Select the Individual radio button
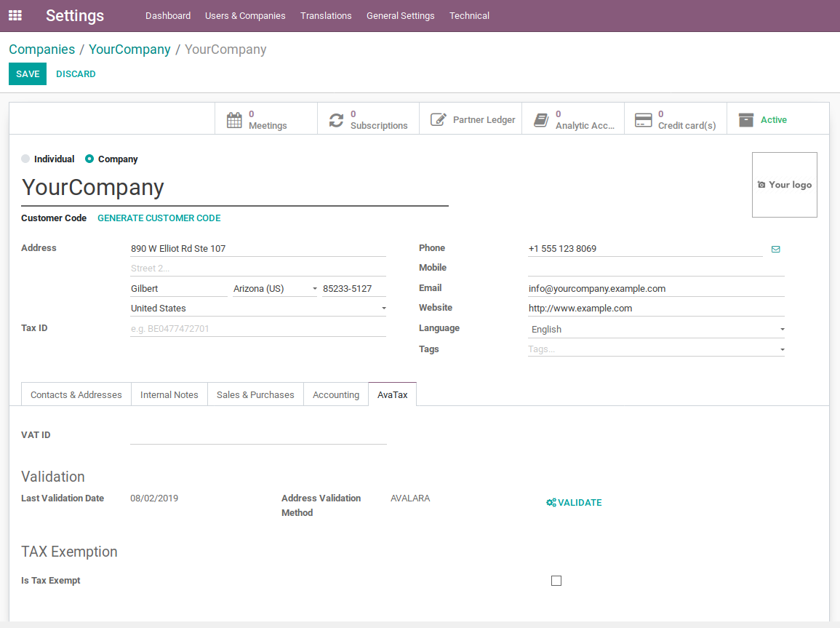Viewport: 840px width, 628px height. [x=26, y=159]
